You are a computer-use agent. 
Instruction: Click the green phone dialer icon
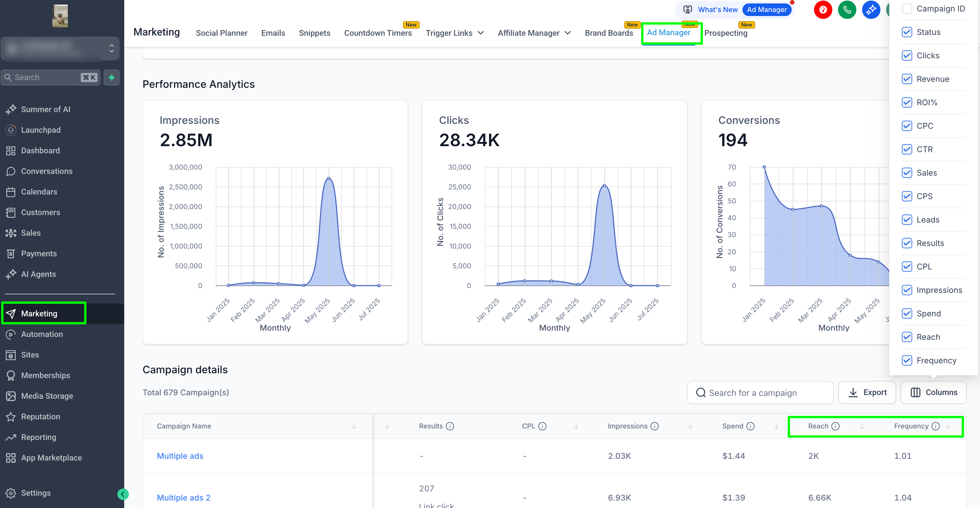[847, 10]
